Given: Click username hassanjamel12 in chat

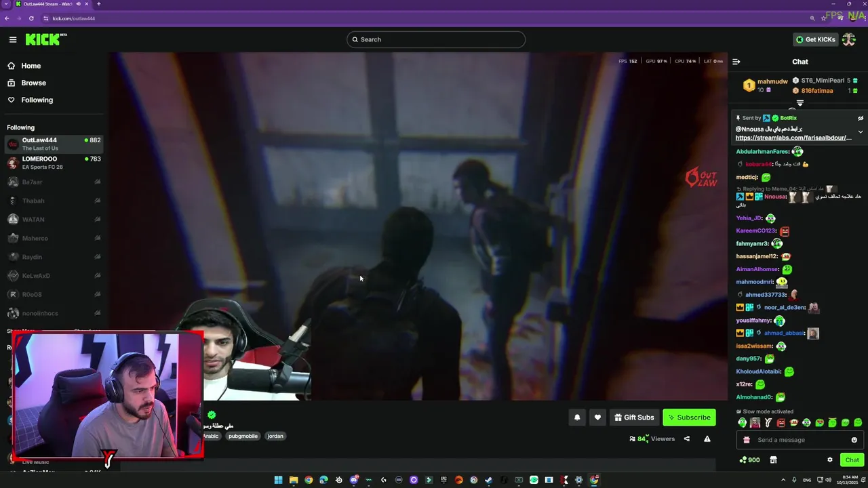Looking at the screenshot, I should (756, 256).
